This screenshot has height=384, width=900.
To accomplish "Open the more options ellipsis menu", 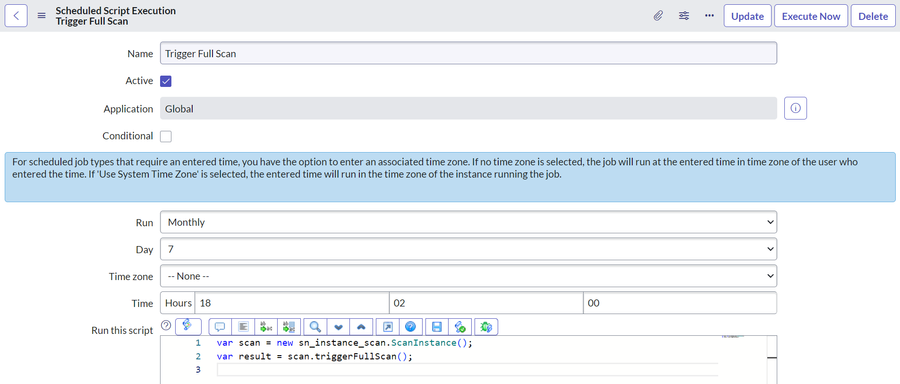I will [709, 15].
